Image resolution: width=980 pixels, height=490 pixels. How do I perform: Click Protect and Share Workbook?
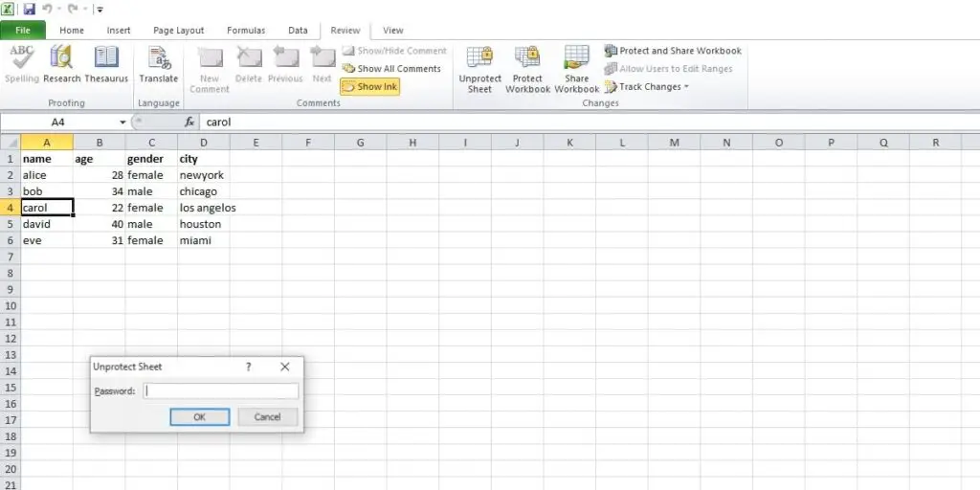(x=673, y=51)
